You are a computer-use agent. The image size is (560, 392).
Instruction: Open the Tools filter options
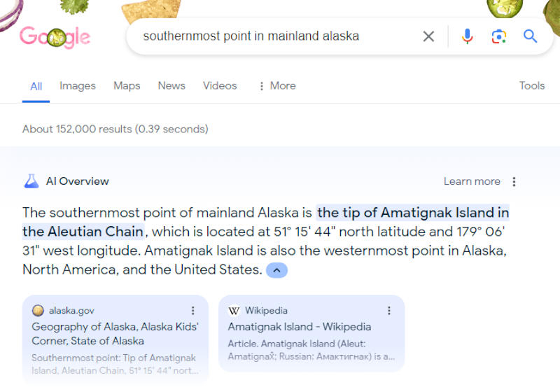531,86
